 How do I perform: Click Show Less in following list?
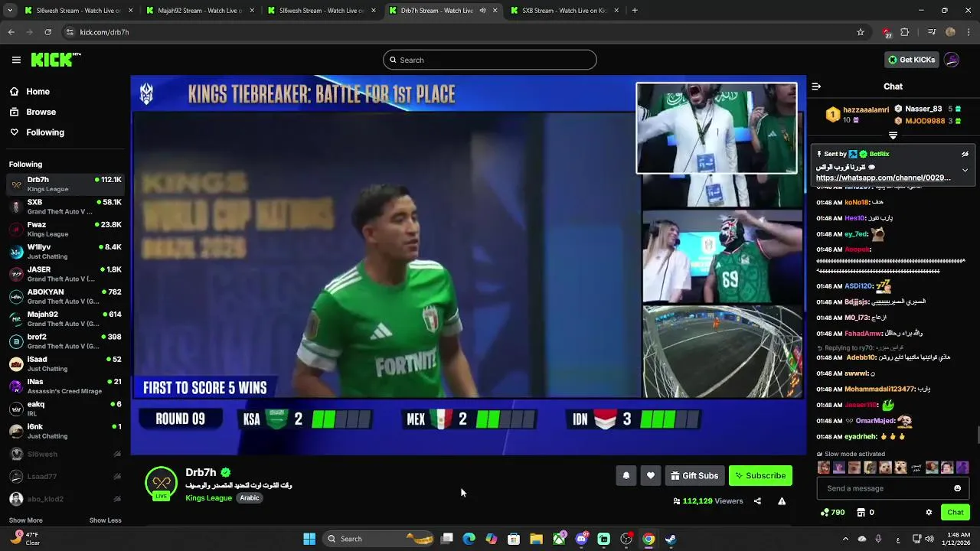pos(105,520)
